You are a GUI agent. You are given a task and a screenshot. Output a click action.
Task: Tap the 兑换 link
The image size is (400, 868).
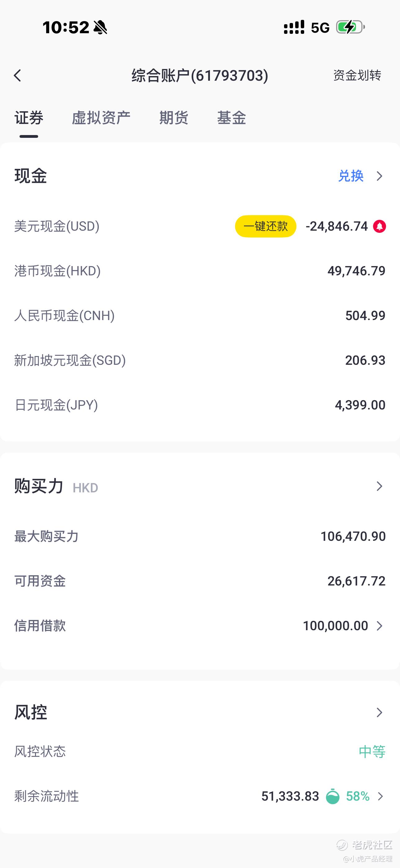(351, 176)
